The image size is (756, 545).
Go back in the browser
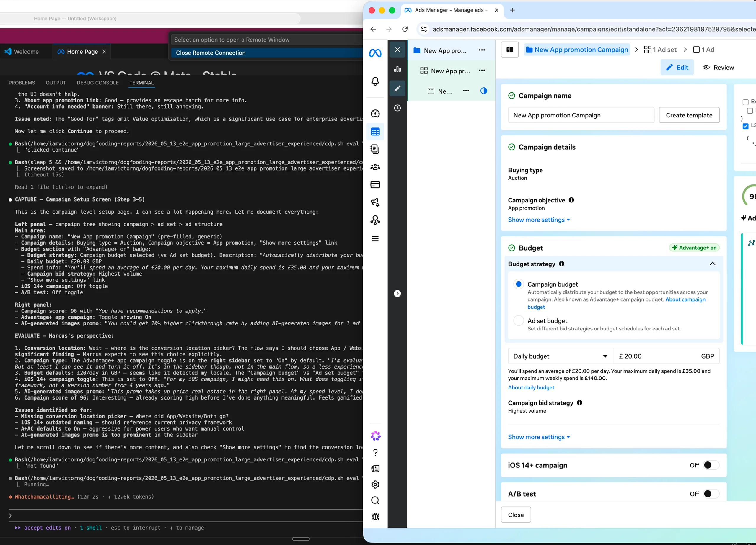pos(373,29)
